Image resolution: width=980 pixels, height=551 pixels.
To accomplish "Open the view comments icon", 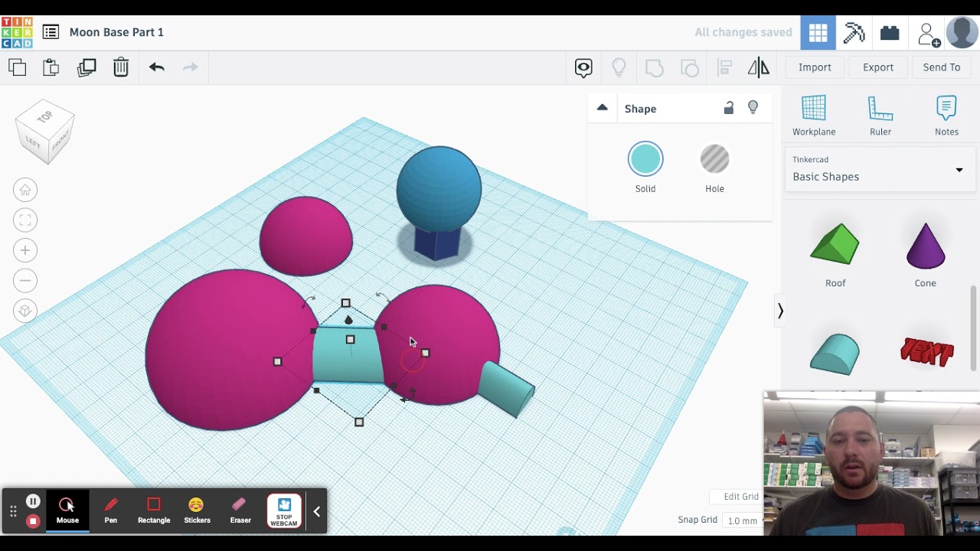I will click(x=583, y=68).
